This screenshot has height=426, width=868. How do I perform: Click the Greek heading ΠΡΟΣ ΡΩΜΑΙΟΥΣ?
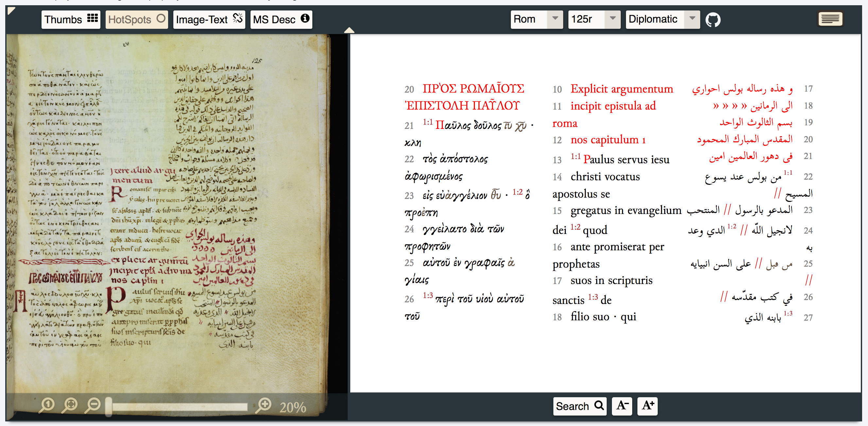point(474,89)
